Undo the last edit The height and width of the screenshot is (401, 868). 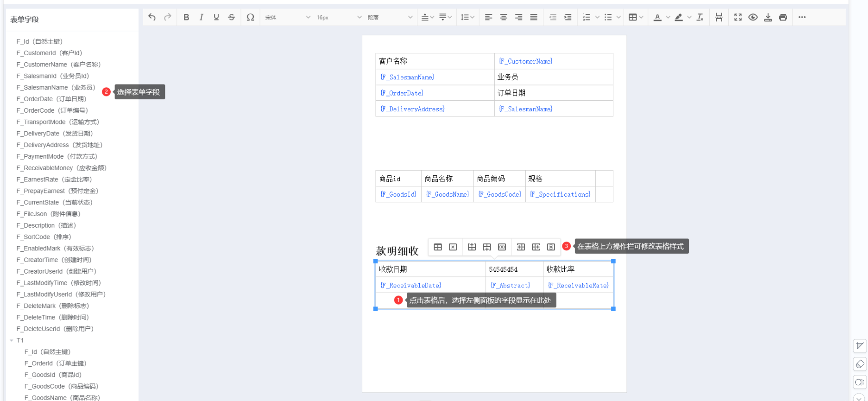(x=152, y=17)
